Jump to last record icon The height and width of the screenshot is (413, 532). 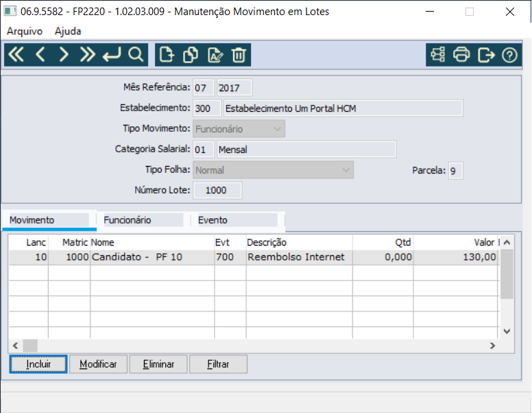click(x=87, y=55)
